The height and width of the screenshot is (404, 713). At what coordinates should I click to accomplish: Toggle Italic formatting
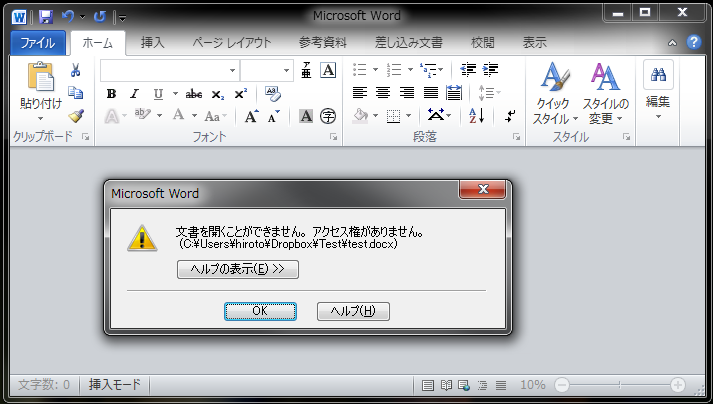(x=134, y=94)
